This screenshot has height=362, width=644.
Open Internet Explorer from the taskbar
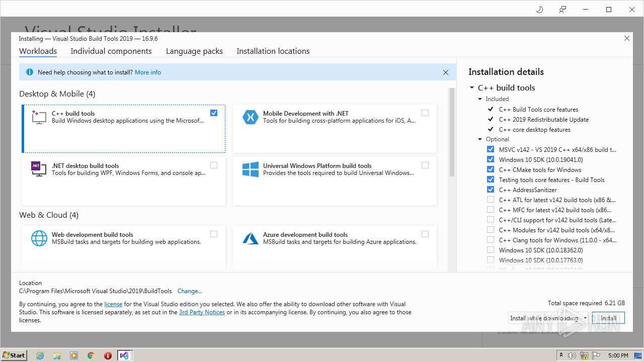[x=40, y=355]
